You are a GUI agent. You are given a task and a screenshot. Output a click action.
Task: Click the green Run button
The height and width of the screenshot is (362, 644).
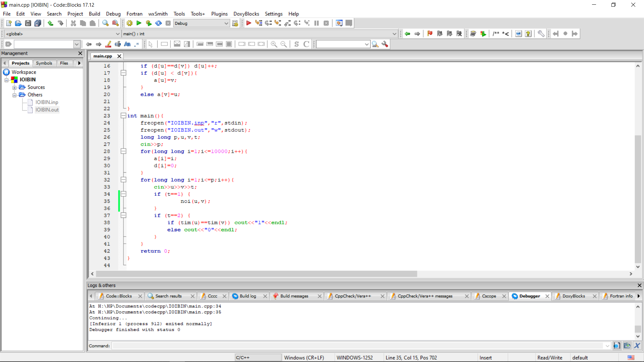139,23
